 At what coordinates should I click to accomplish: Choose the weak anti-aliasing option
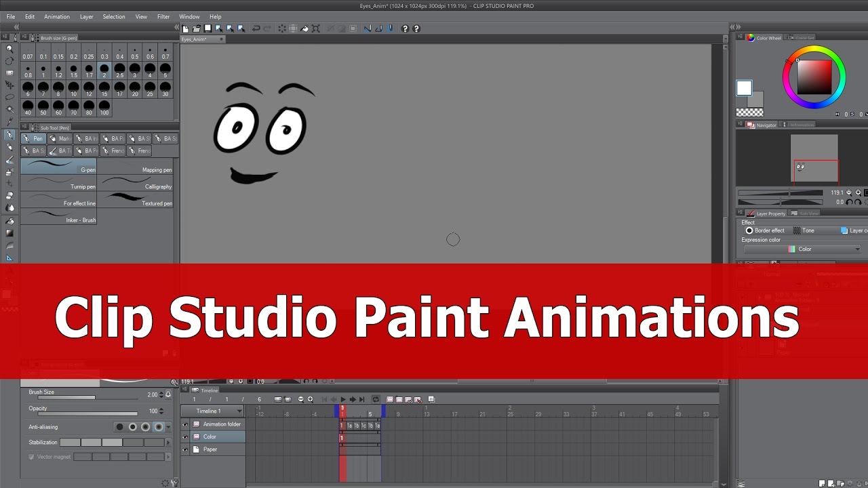point(133,427)
